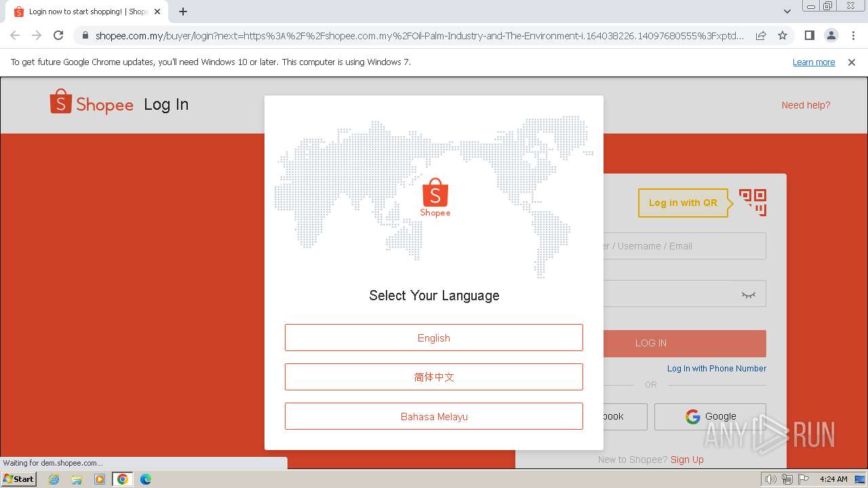The width and height of the screenshot is (868, 488).
Task: Open Chrome profile avatar
Action: point(831,35)
